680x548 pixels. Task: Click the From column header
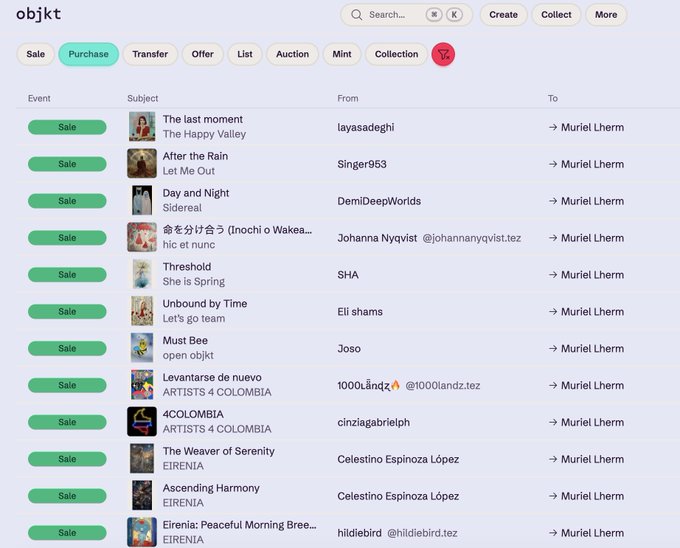(348, 98)
